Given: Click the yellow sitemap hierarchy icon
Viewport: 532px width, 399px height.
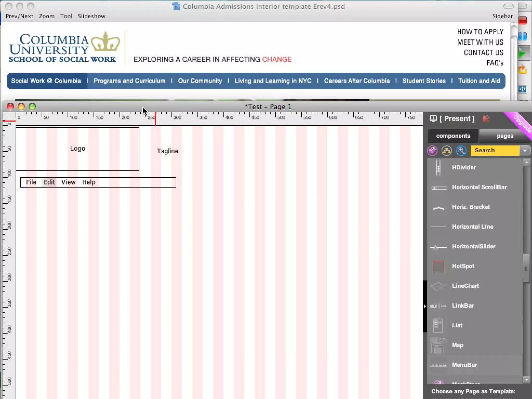Looking at the screenshot, I should pos(447,150).
